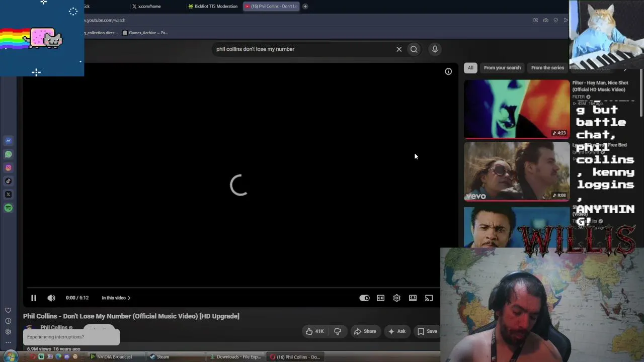Open Messenger in the browser sidebar

(x=8, y=141)
